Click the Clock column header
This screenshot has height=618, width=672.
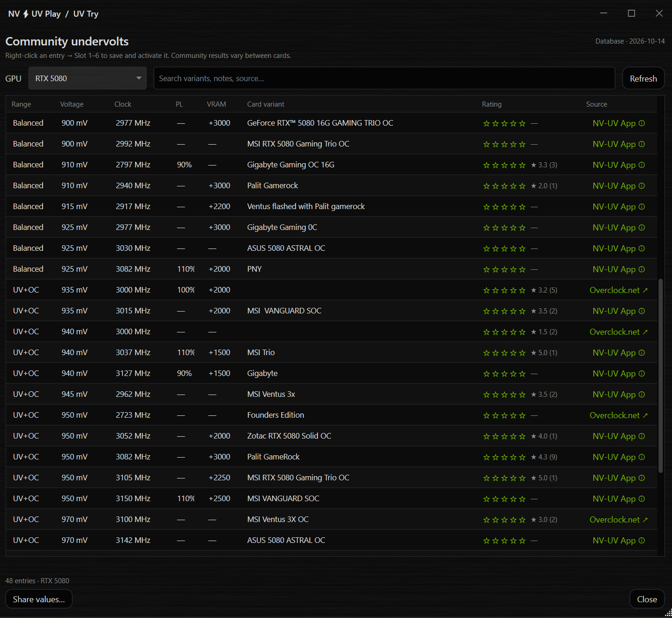(x=123, y=104)
